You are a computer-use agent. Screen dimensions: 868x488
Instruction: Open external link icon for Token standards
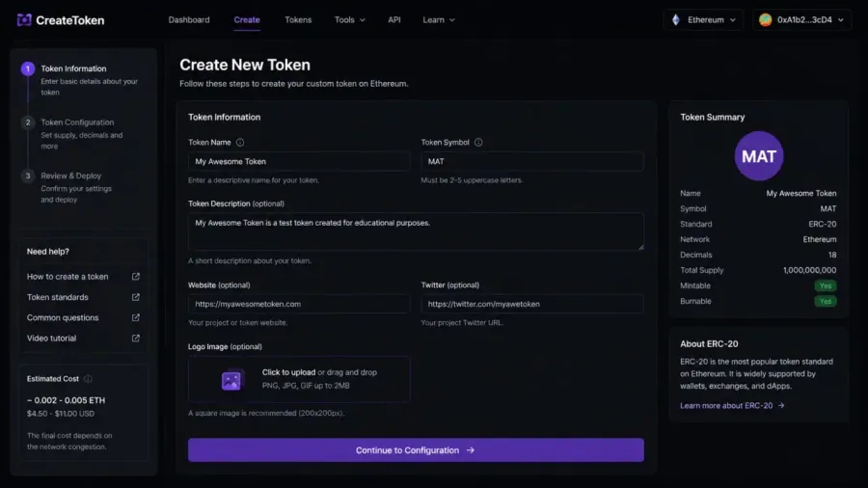(x=136, y=297)
